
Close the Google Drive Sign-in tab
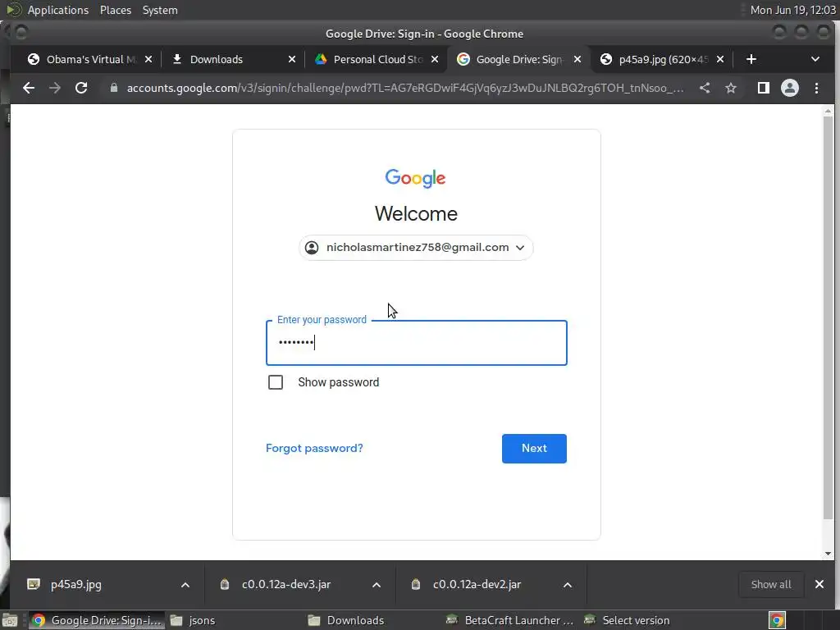577,59
